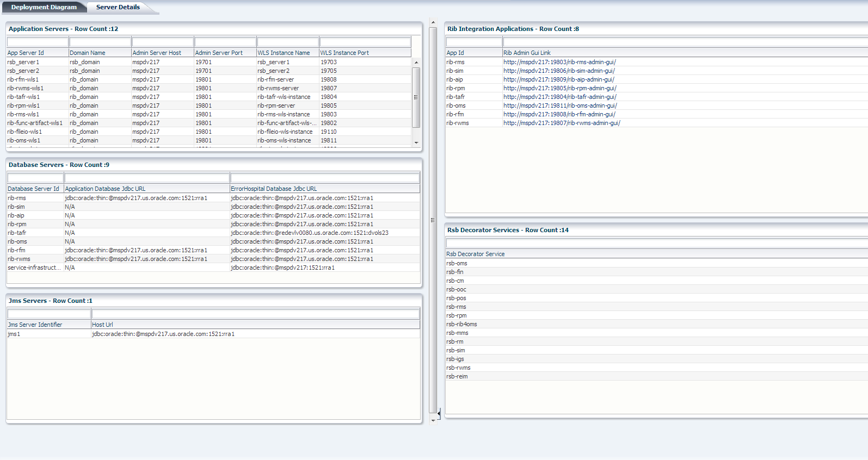Click the Application Servers table scroll down arrow
This screenshot has height=460, width=868.
click(416, 142)
